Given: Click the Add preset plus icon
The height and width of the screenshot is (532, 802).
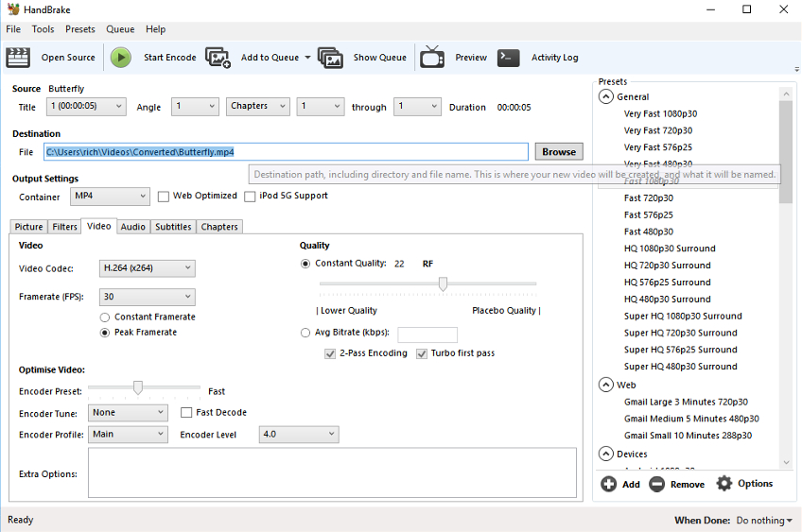Looking at the screenshot, I should [x=609, y=484].
